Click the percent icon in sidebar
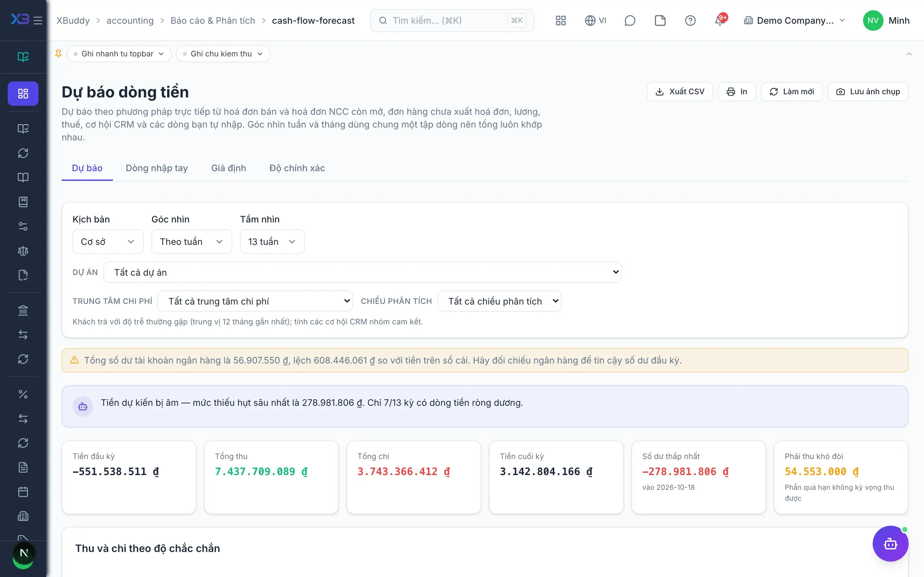 (x=23, y=394)
